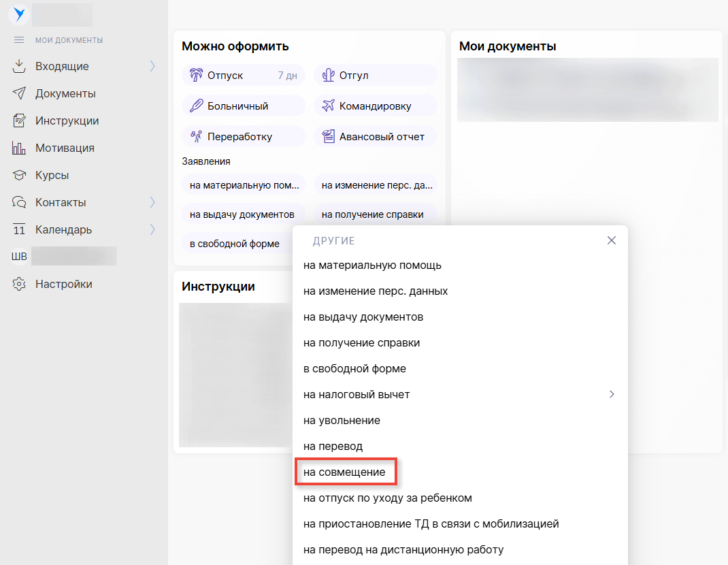Expand the на налоговый вычет submenu arrow
The height and width of the screenshot is (565, 728).
click(x=612, y=394)
